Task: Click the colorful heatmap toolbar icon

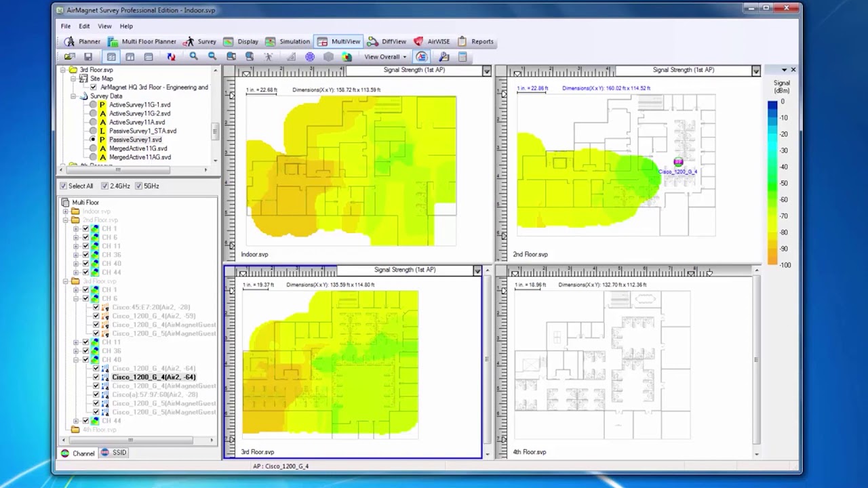Action: pyautogui.click(x=347, y=57)
